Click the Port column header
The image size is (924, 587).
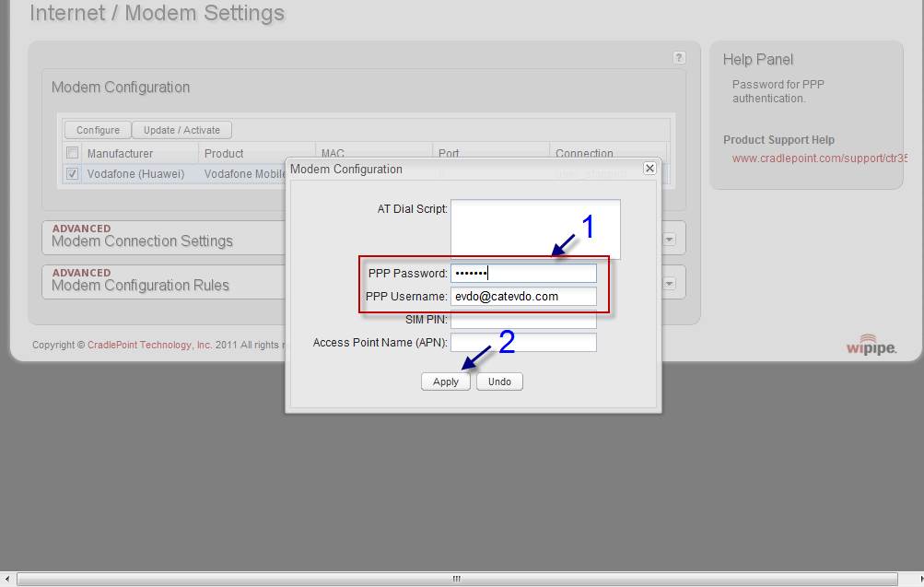click(x=449, y=153)
